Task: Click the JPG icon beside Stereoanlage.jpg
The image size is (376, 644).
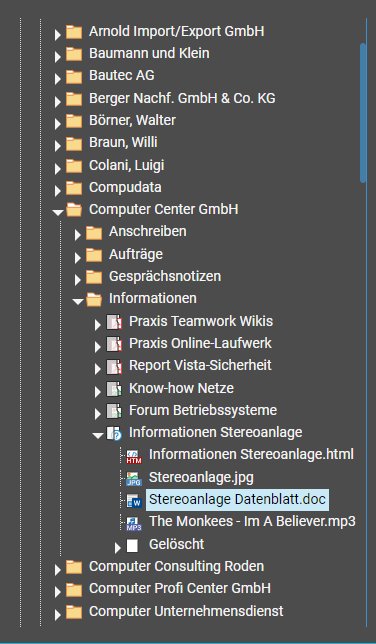Action: (134, 478)
